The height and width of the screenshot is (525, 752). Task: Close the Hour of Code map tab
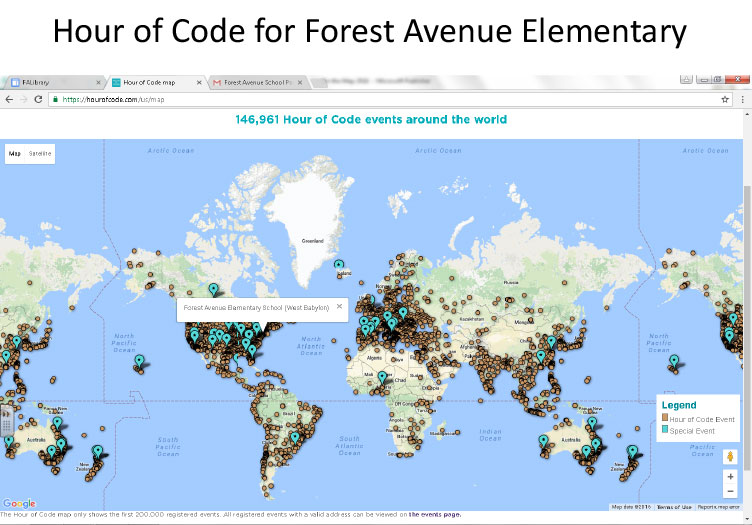pos(199,82)
